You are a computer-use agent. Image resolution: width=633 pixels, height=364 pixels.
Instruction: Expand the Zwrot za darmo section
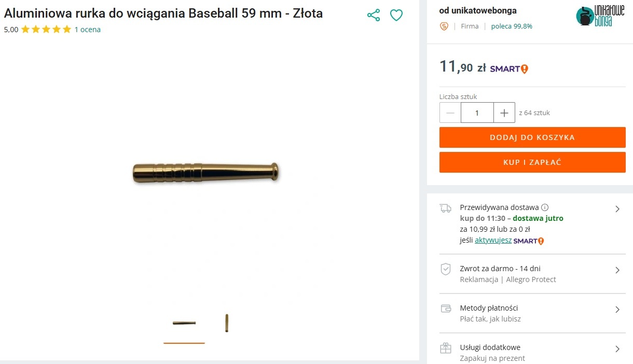(x=617, y=270)
